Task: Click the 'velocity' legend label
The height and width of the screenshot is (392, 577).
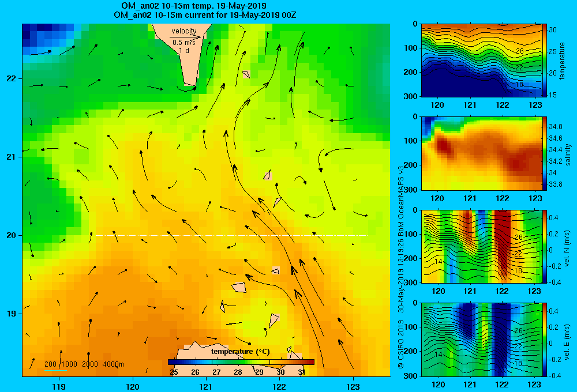Action: (x=184, y=31)
